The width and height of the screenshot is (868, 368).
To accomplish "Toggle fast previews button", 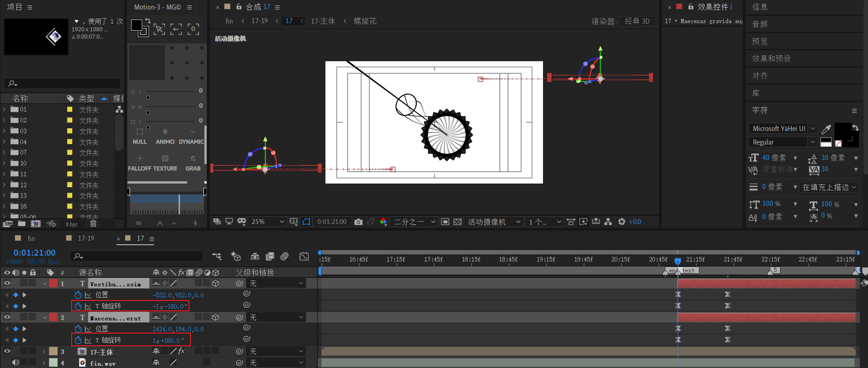I will 583,222.
